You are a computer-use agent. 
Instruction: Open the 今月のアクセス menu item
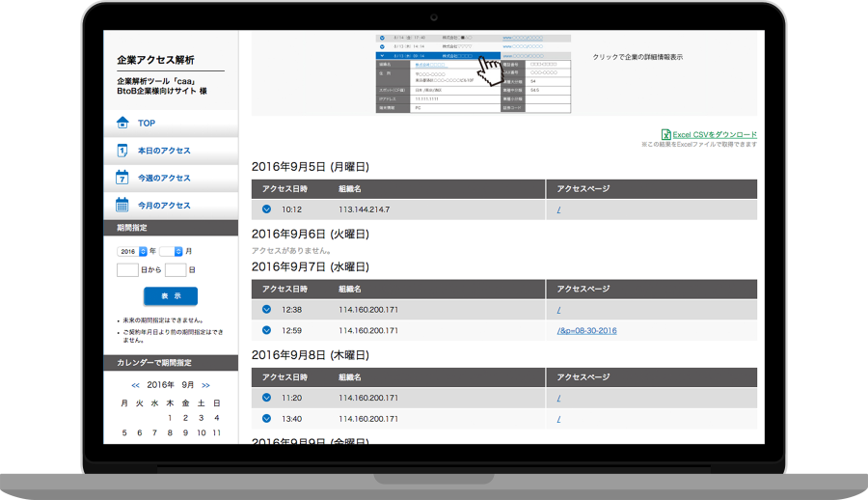coord(164,205)
